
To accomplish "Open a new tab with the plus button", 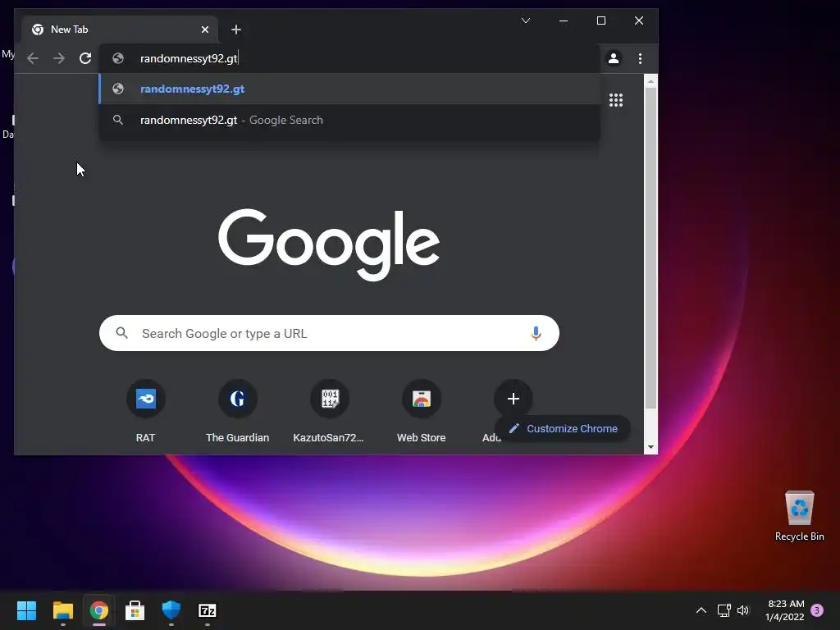I will (x=236, y=30).
